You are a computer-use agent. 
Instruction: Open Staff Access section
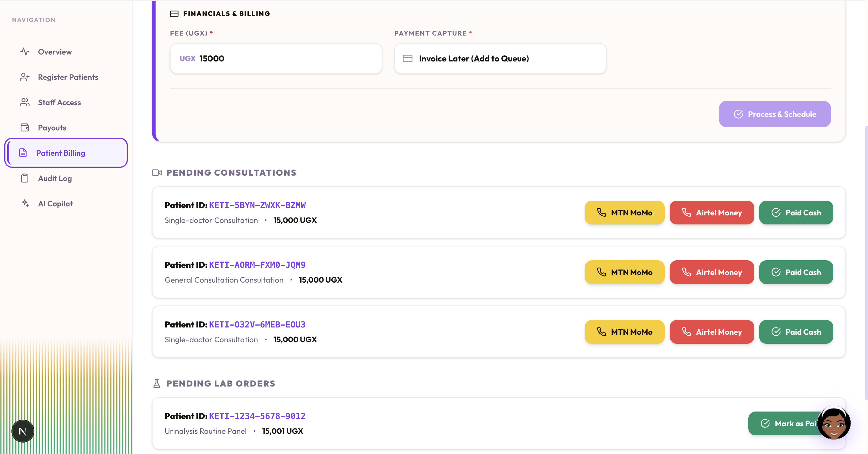[x=66, y=102]
